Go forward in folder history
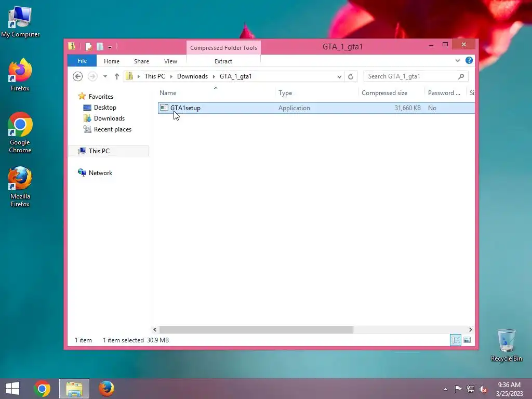This screenshot has width=532, height=399. [92, 76]
